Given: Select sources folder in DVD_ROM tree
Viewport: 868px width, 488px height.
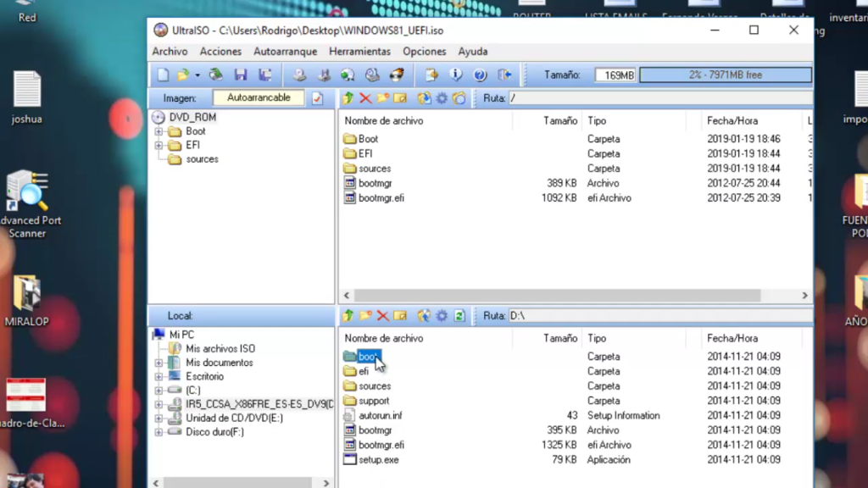Looking at the screenshot, I should click(x=202, y=159).
